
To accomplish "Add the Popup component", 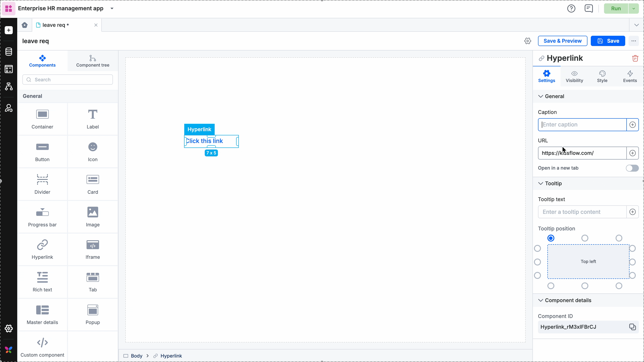I will pos(93,315).
